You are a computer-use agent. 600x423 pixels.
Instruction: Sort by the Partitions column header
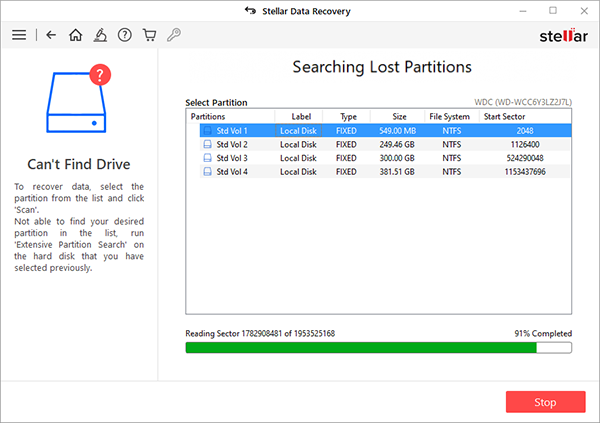[230, 116]
